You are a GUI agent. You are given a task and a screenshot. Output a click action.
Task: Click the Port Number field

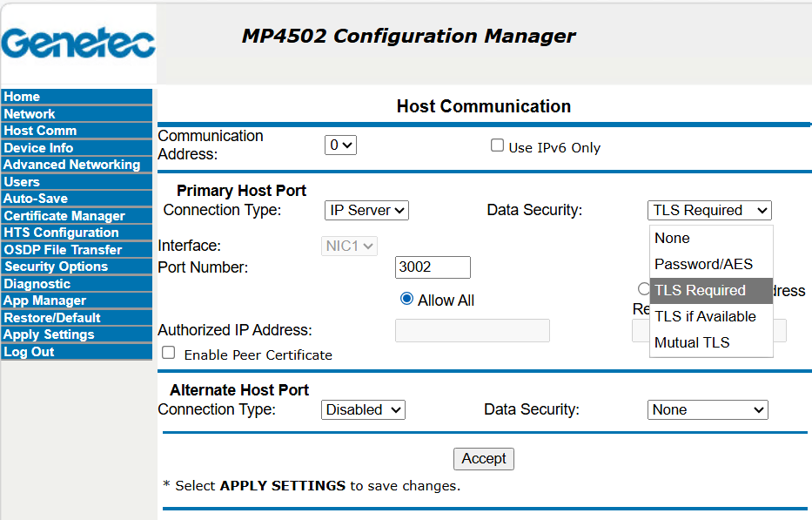(x=433, y=267)
